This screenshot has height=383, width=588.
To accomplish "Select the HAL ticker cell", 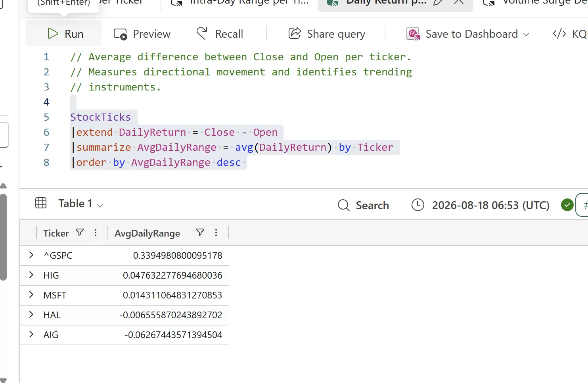I will [52, 315].
